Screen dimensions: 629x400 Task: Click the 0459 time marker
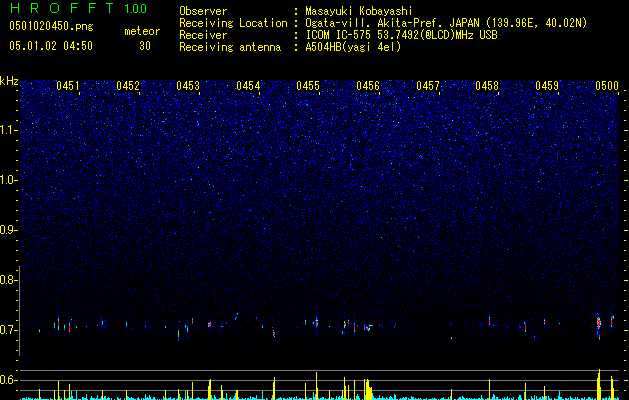click(547, 86)
